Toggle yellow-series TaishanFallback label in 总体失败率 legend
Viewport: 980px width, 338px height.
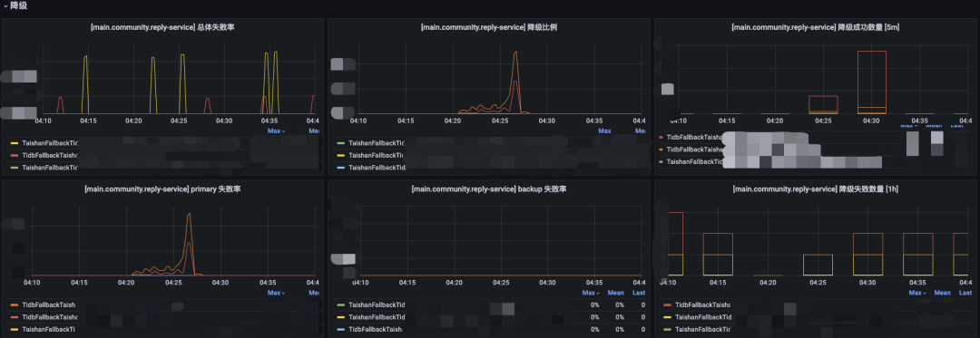click(49, 143)
